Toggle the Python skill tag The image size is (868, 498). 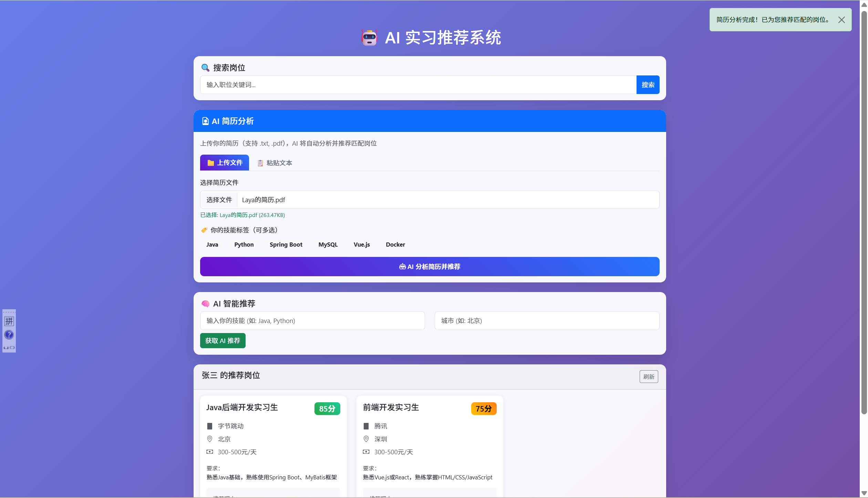pos(244,245)
